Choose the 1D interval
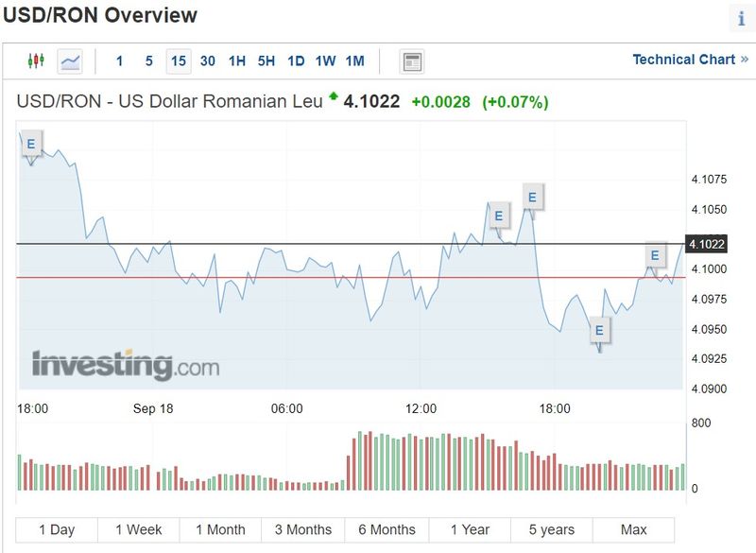756x553 pixels. coord(296,61)
